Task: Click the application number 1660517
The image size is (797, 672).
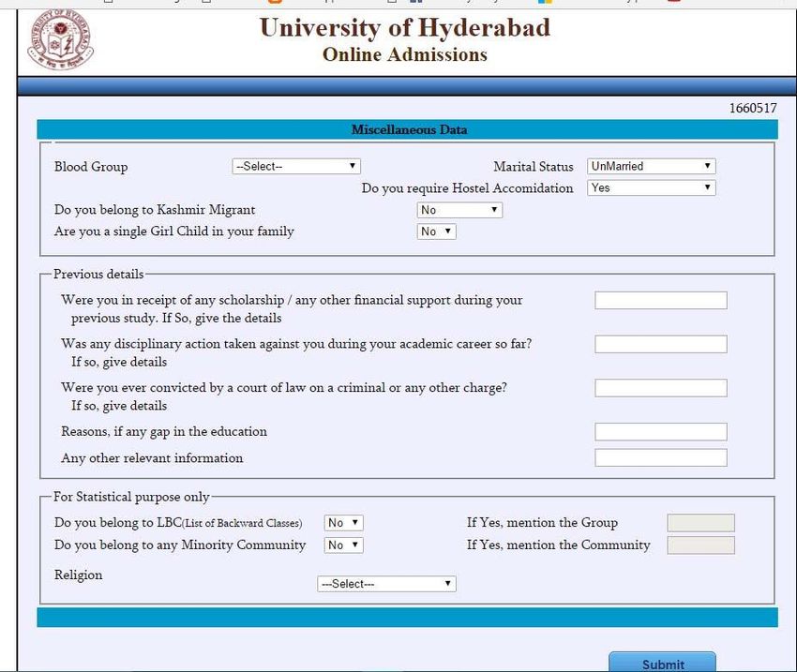Action: pyautogui.click(x=753, y=108)
